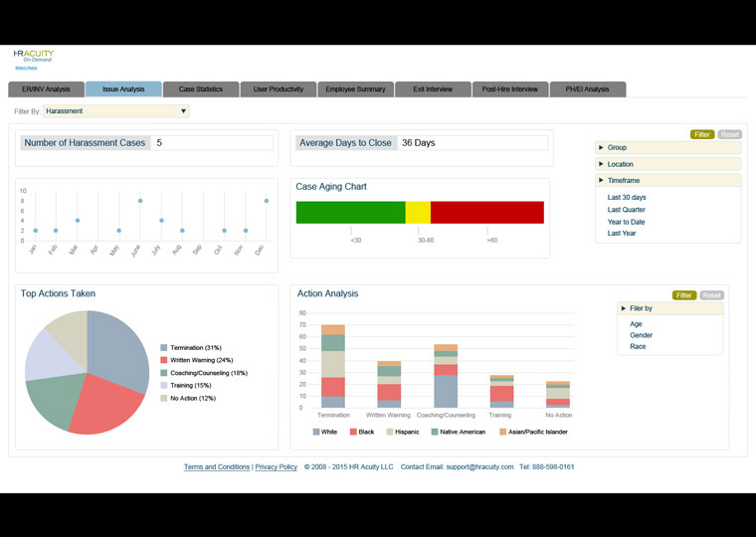Click the Native American legend swatch
Image resolution: width=756 pixels, height=537 pixels.
[435, 432]
